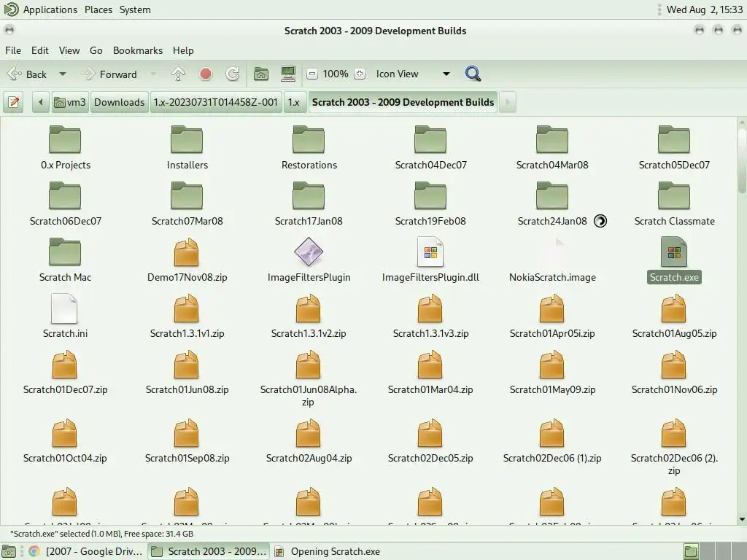Image resolution: width=747 pixels, height=560 pixels.
Task: Select the Scratch24Jan08 folder
Action: click(552, 204)
